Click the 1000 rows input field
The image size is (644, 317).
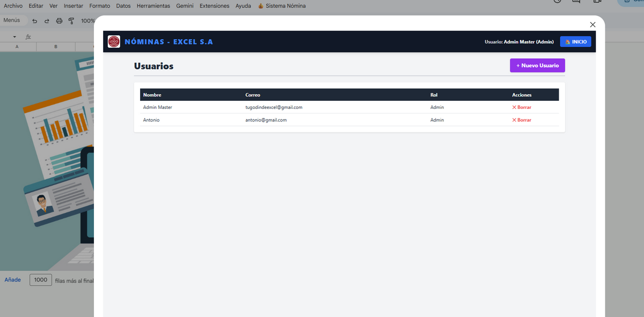coord(41,280)
